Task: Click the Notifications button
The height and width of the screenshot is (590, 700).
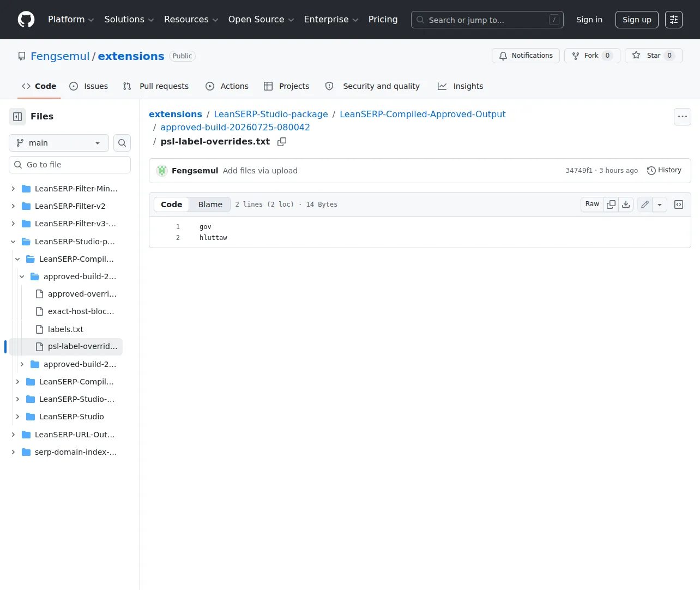Action: 526,56
